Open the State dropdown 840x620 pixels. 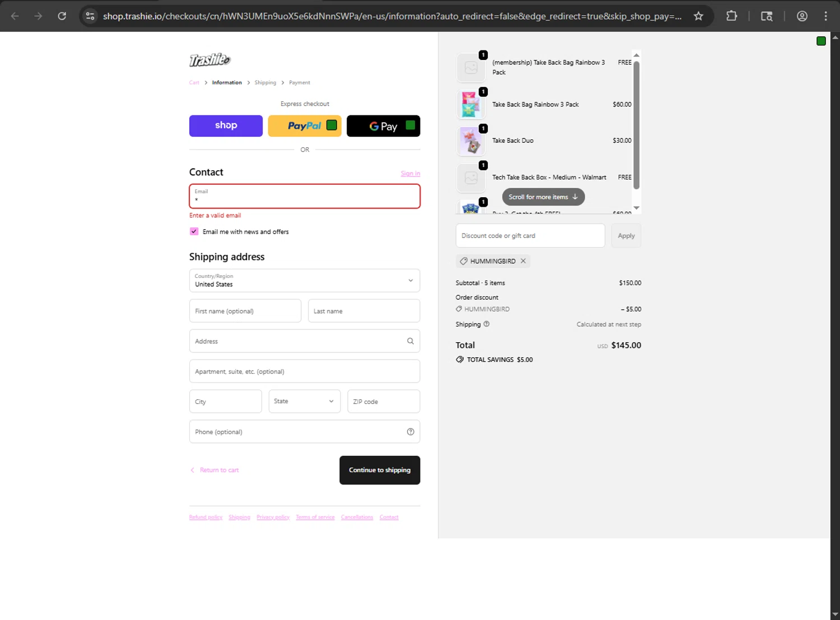click(305, 402)
